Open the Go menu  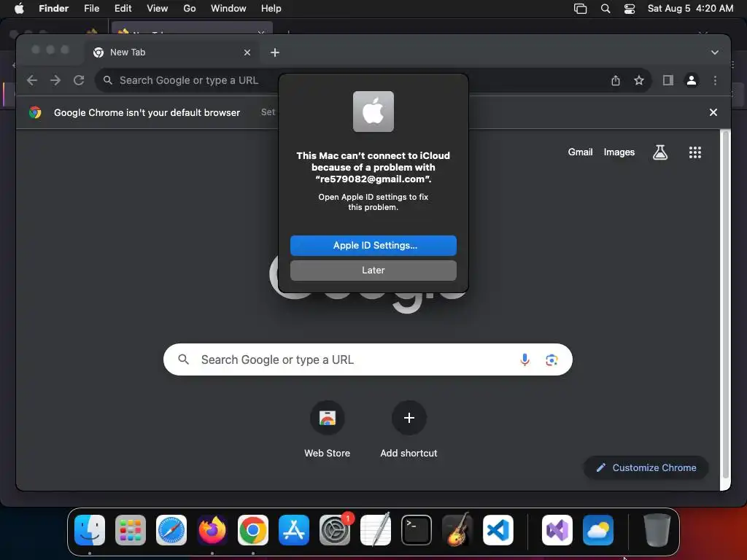click(190, 9)
